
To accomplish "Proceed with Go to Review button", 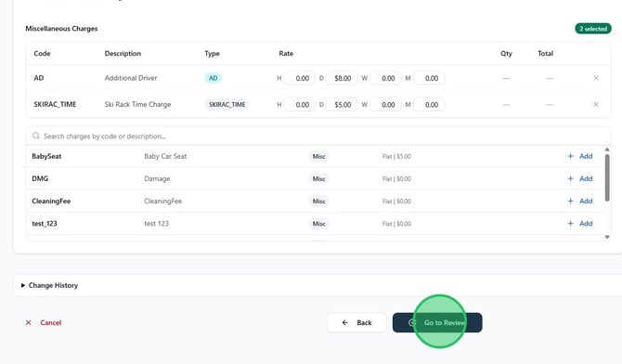I will [x=437, y=323].
